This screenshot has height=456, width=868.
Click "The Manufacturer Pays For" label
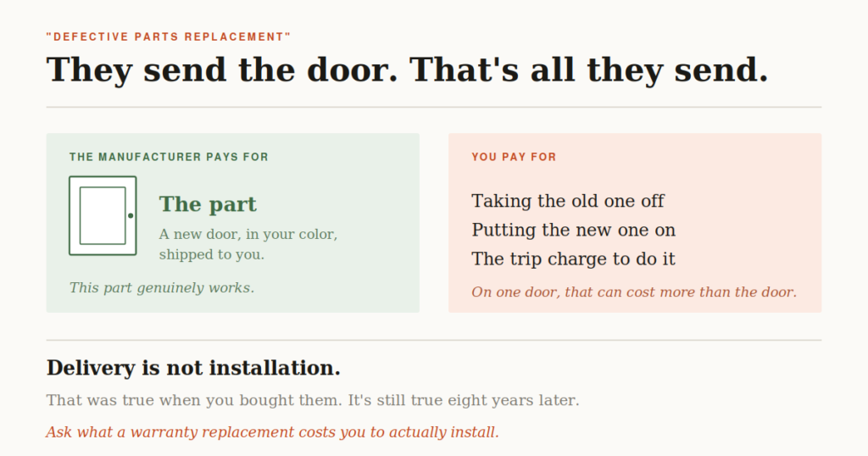click(x=169, y=157)
